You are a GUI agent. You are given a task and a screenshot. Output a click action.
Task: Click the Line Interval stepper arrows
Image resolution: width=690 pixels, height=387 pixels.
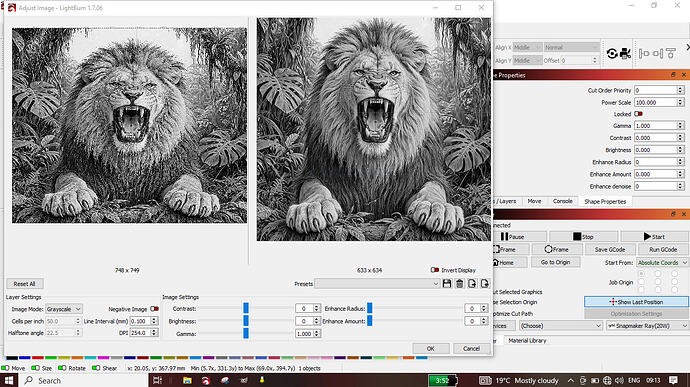(x=154, y=321)
